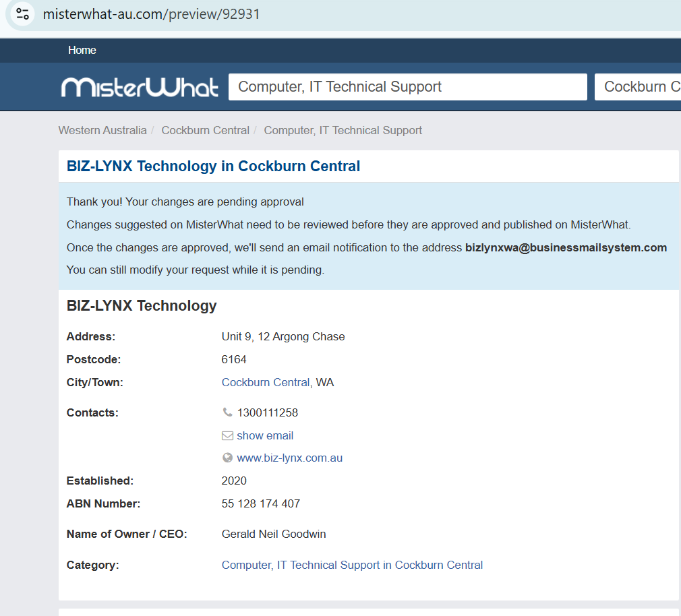Click the Established: label
The width and height of the screenshot is (681, 616).
tap(100, 481)
